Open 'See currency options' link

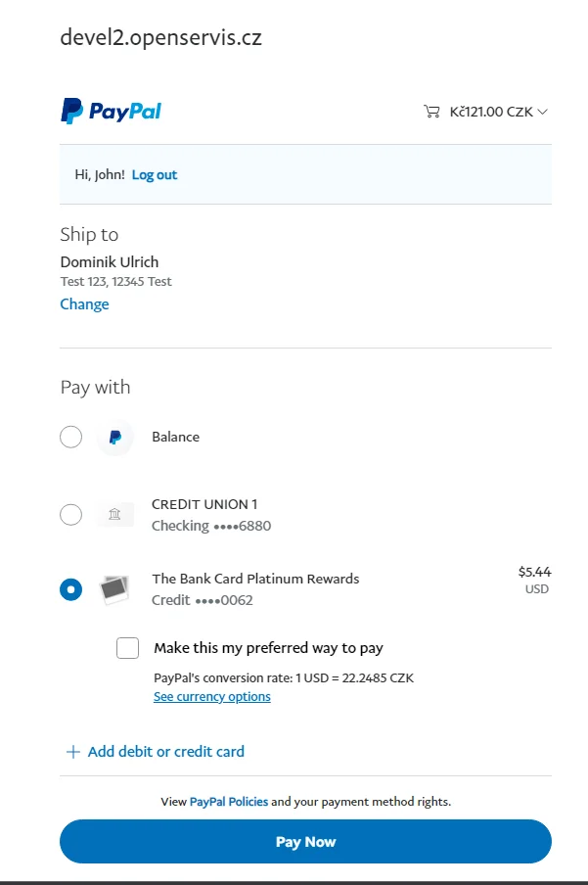(x=212, y=697)
